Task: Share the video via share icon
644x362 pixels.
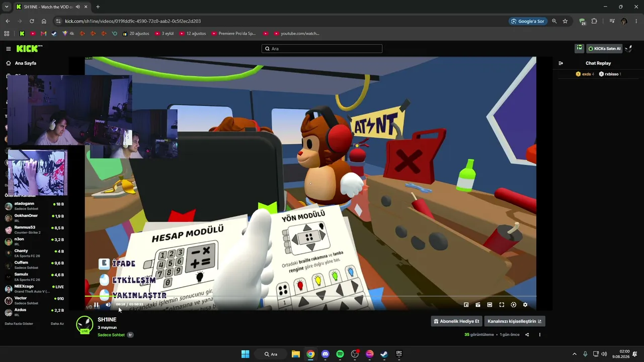Action: 527,335
